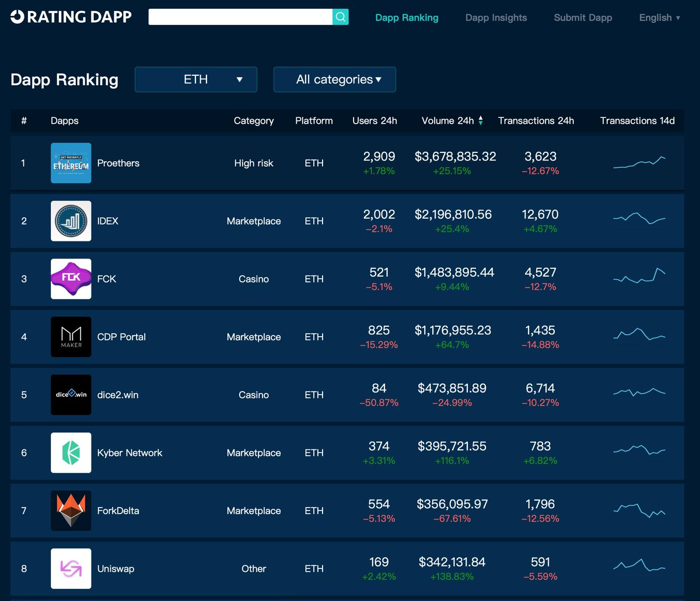Click the $1,176,955.23 volume value
Screen dimensions: 700x601
[x=453, y=330]
